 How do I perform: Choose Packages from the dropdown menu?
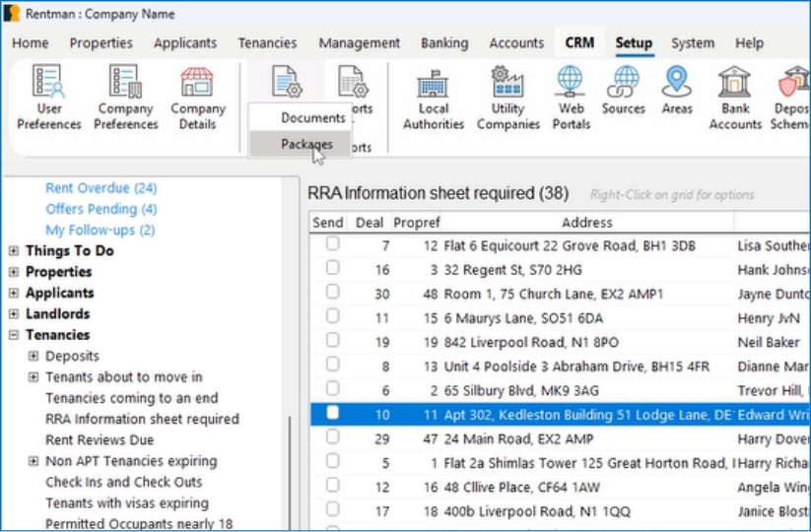301,144
